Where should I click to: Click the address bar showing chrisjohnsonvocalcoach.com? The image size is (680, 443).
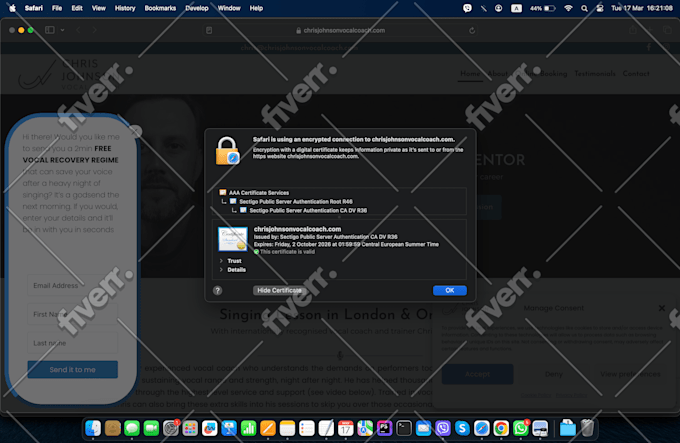pos(340,30)
